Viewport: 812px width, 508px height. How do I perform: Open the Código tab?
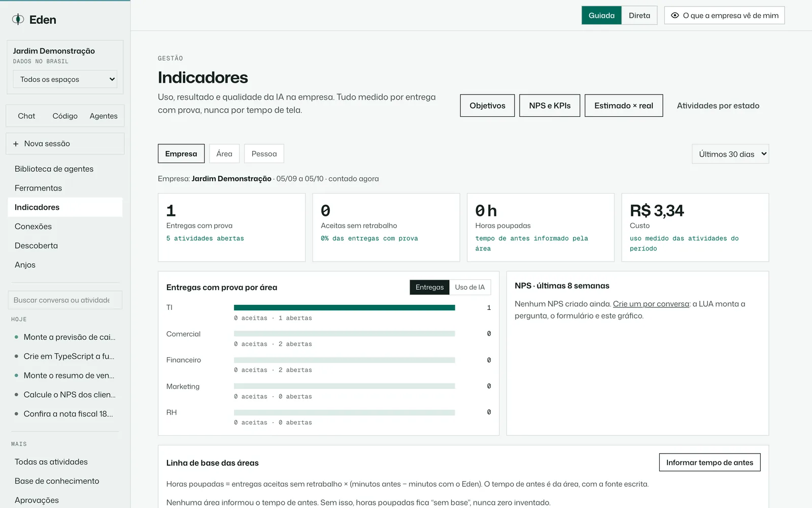pyautogui.click(x=65, y=116)
